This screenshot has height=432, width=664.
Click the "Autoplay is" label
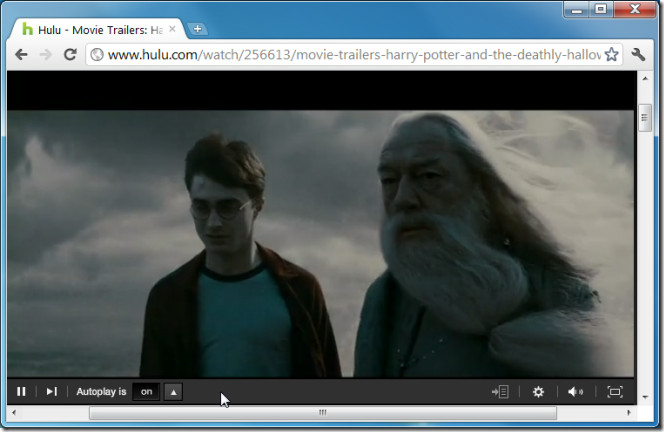(101, 392)
